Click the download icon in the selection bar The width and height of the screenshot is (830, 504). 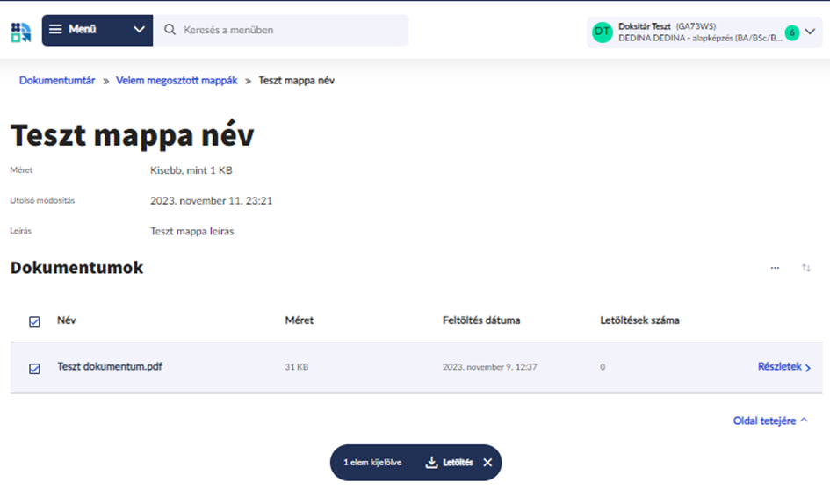431,463
